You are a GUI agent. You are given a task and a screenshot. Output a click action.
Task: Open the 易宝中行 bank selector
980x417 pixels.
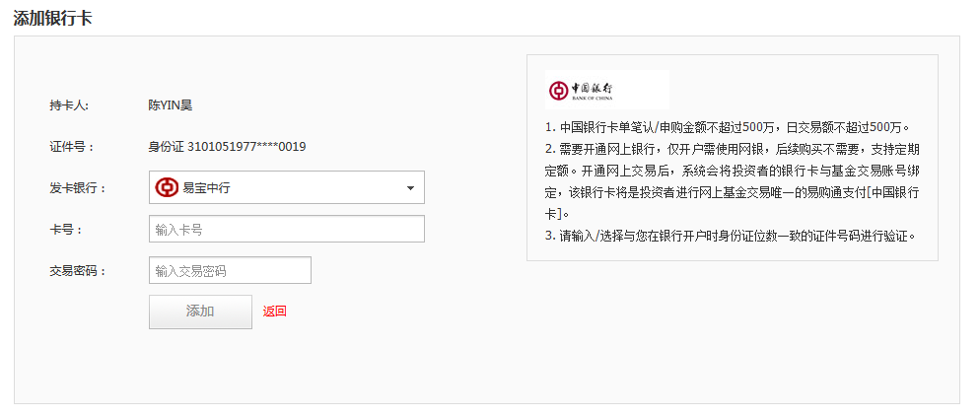286,187
